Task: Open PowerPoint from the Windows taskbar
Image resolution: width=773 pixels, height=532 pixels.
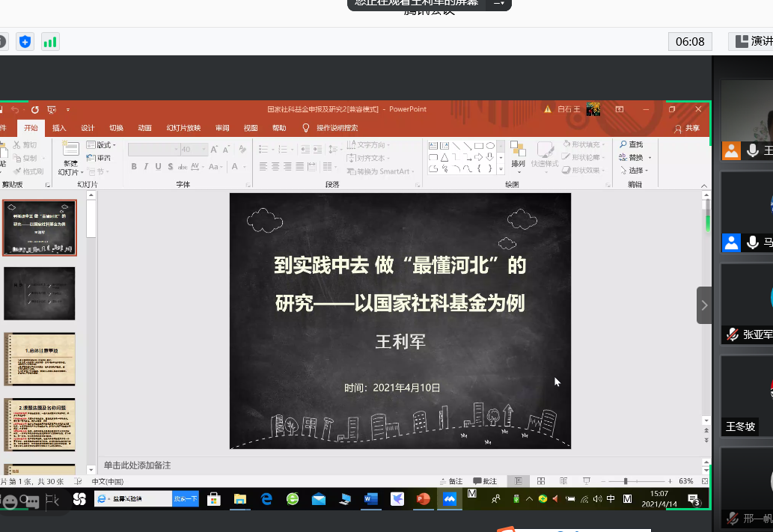Action: pos(423,498)
